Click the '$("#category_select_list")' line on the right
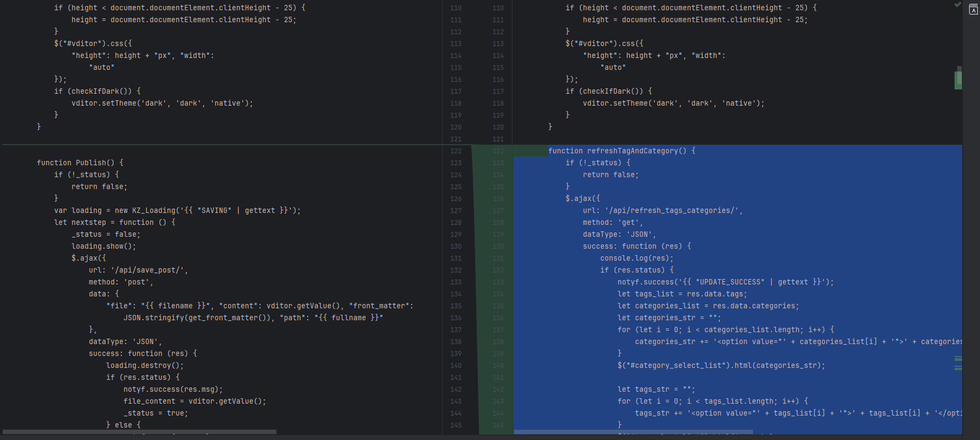The image size is (980, 440). coord(721,366)
